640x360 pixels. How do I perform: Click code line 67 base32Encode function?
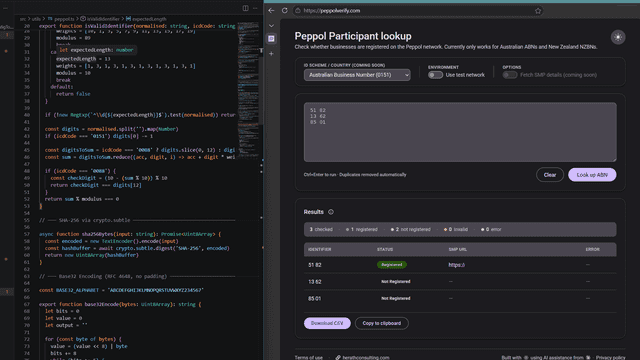coord(120,304)
